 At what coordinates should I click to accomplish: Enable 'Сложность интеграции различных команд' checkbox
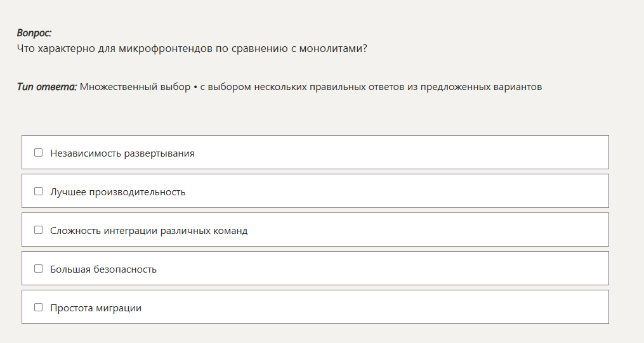(38, 230)
